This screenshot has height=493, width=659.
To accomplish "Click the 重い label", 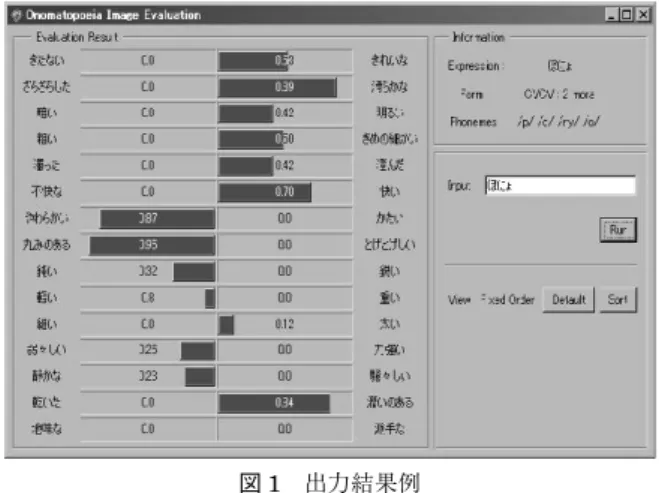I will [390, 298].
